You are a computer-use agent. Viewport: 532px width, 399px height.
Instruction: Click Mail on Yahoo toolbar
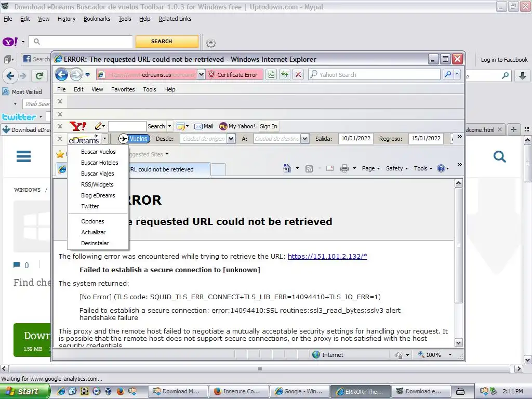(x=204, y=126)
